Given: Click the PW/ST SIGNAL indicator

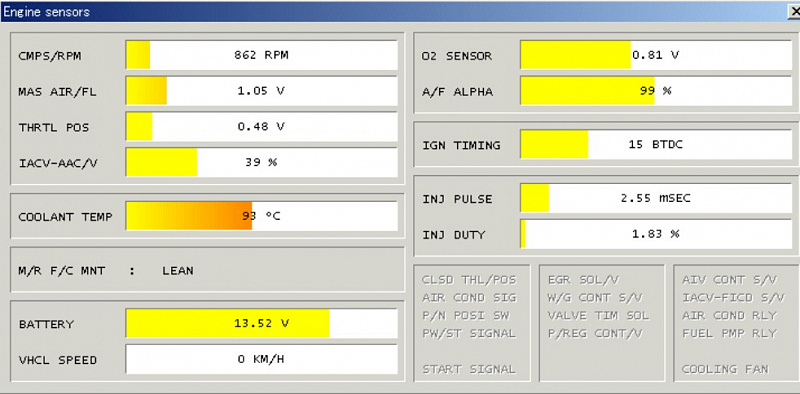Looking at the screenshot, I should pos(469,333).
